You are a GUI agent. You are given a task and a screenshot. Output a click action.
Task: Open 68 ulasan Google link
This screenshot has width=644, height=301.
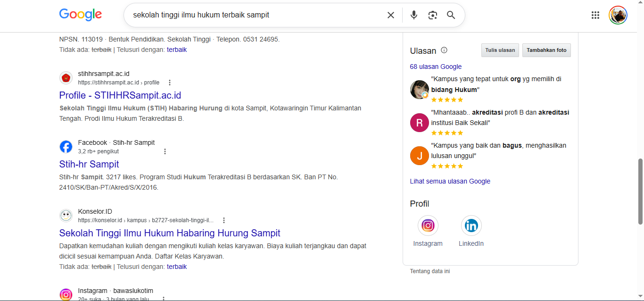tap(436, 67)
